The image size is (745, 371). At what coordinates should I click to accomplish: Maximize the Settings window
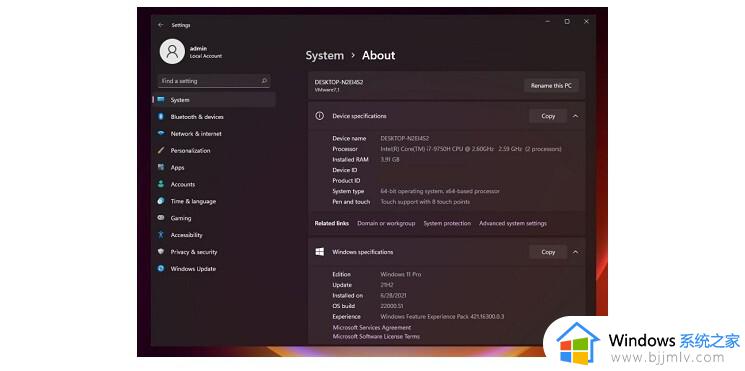point(567,21)
